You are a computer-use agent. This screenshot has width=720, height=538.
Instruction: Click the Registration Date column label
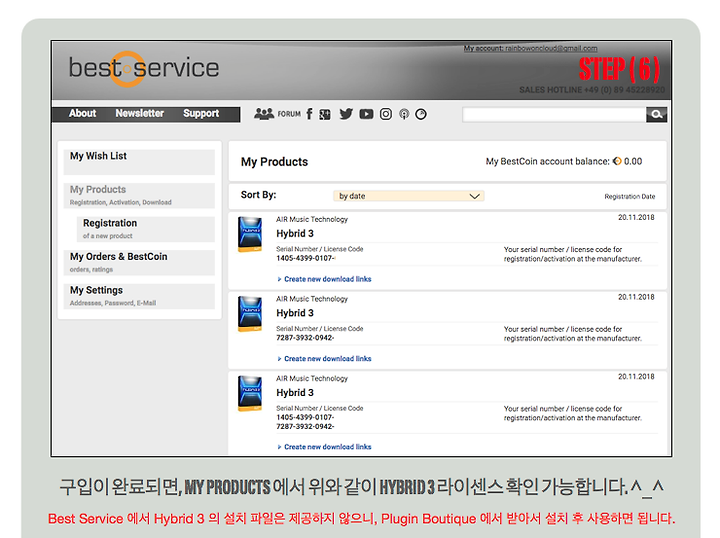coord(630,196)
